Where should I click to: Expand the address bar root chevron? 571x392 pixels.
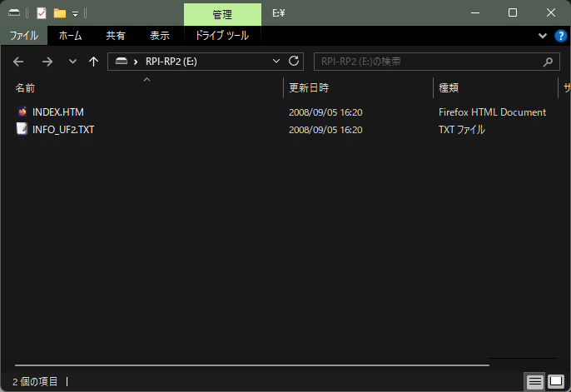(x=136, y=62)
